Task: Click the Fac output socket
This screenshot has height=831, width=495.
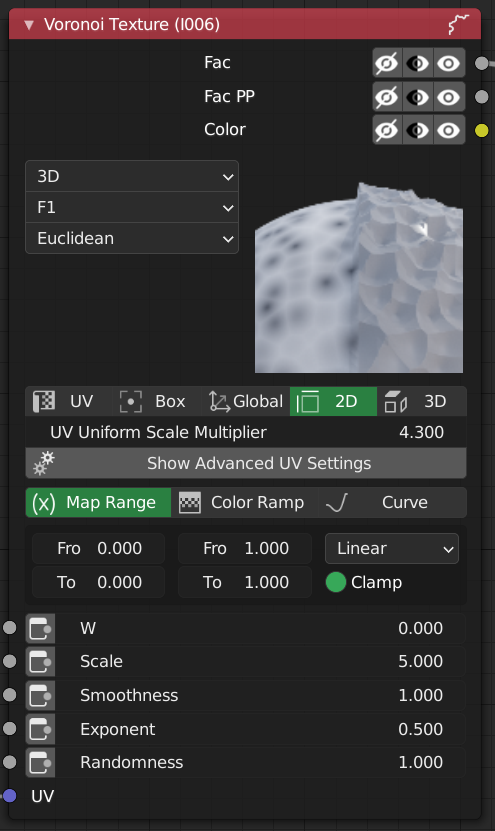Action: [x=481, y=63]
